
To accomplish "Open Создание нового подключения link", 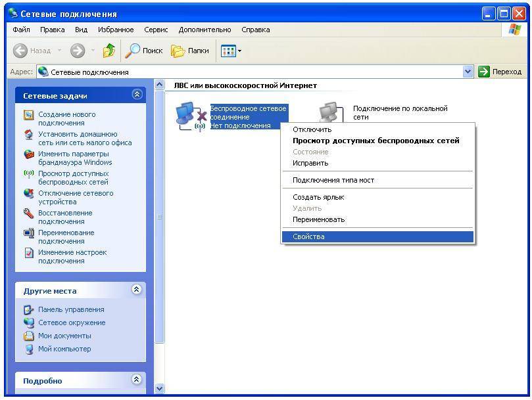I will pos(66,118).
